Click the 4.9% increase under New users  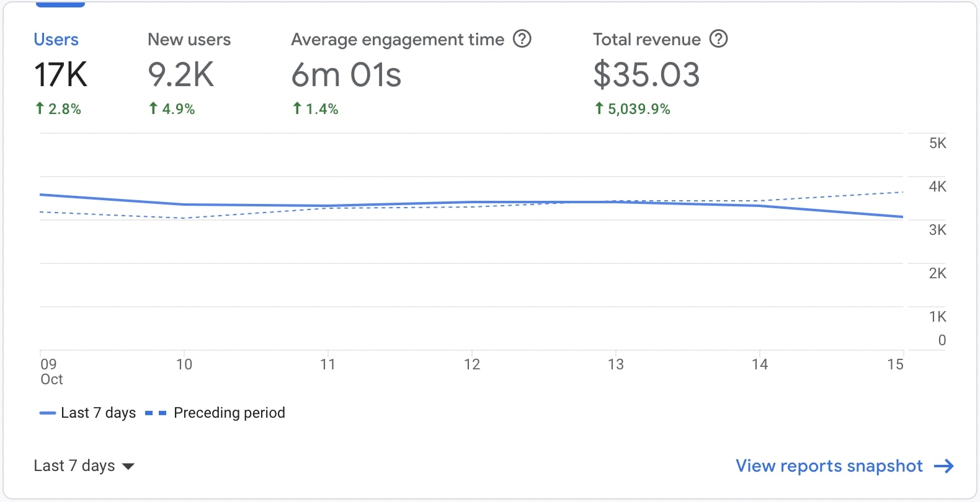[x=172, y=109]
